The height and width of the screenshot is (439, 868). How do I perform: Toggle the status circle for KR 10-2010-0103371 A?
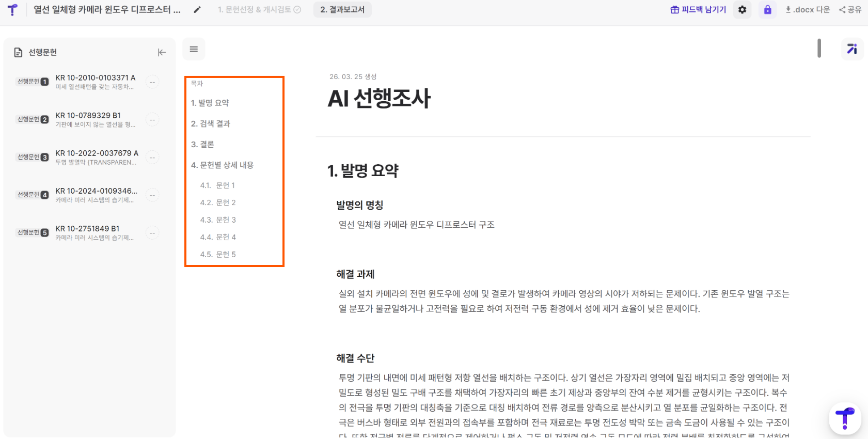click(152, 82)
